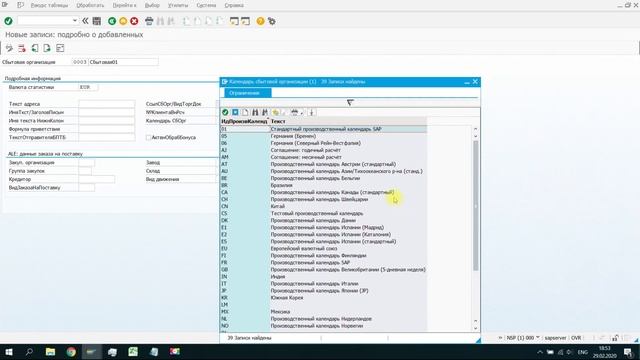This screenshot has height=360, width=640.
Task: Select the Китай row
Action: (x=324, y=207)
